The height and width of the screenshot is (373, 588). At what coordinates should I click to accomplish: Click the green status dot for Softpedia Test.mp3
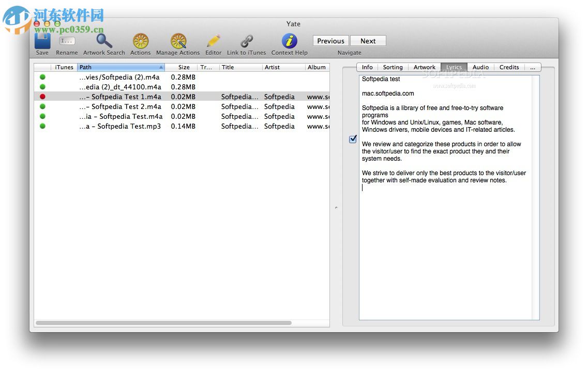point(42,126)
